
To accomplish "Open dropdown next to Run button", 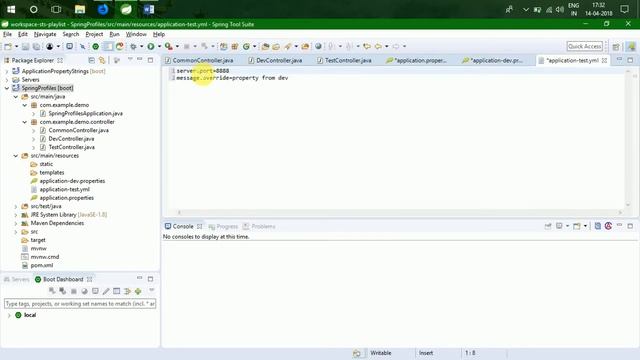I will pos(160,47).
